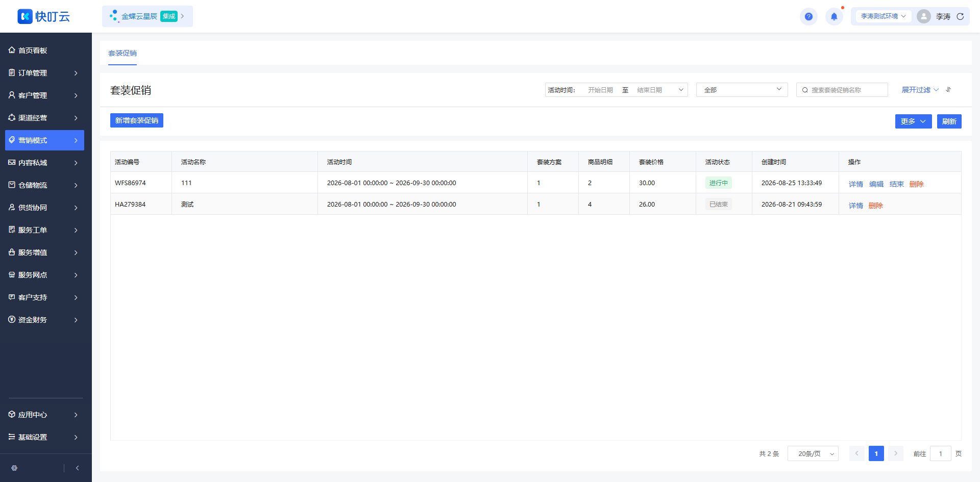The height and width of the screenshot is (482, 980).
Task: Open the 服务网点 menu item
Action: click(x=44, y=275)
